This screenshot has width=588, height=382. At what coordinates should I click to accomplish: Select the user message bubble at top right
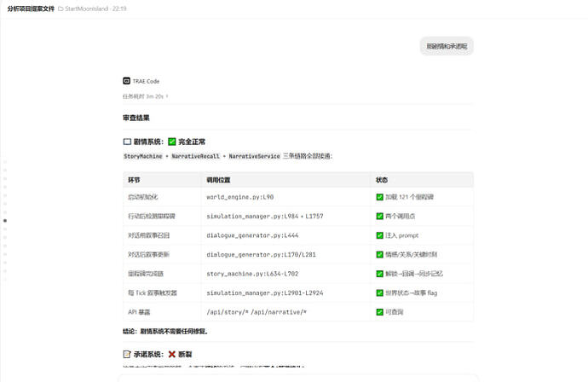[447, 46]
